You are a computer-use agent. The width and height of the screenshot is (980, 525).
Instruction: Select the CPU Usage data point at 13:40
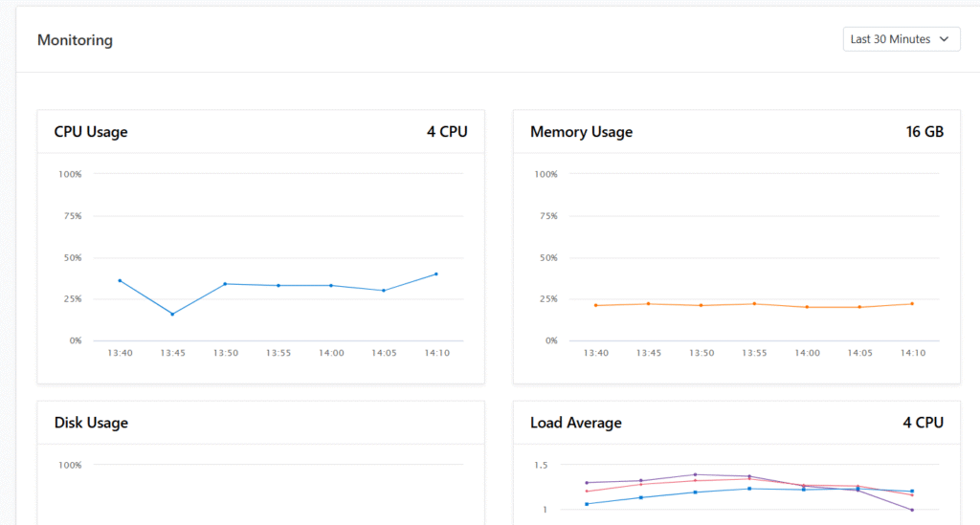[x=120, y=280]
